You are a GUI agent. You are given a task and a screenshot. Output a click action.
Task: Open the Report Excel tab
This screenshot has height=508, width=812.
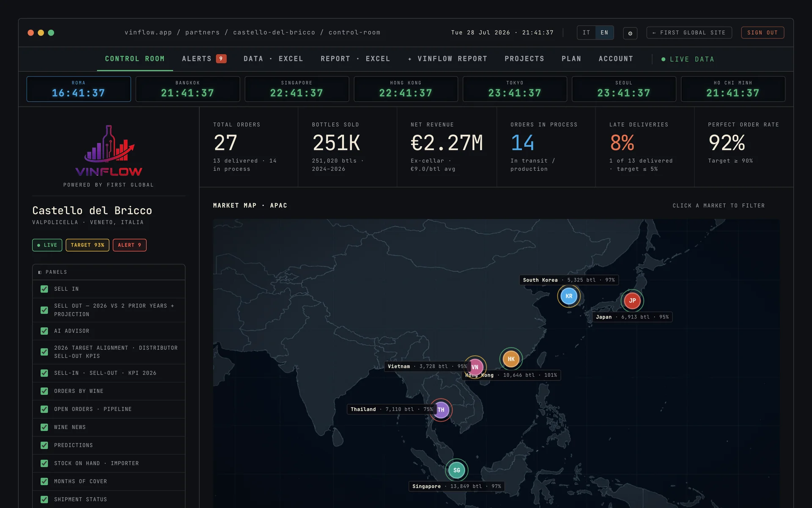tap(355, 59)
